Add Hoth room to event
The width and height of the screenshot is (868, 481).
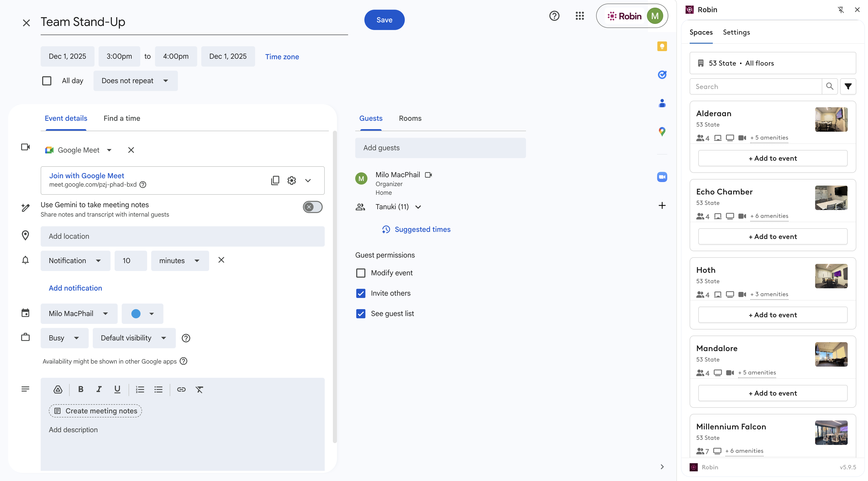click(772, 314)
